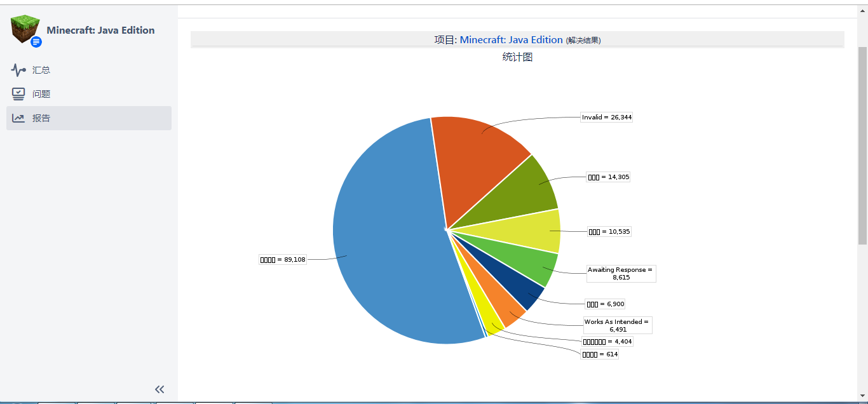868x404 pixels.
Task: Click the Minecraft grass block project avatar
Action: (x=25, y=29)
